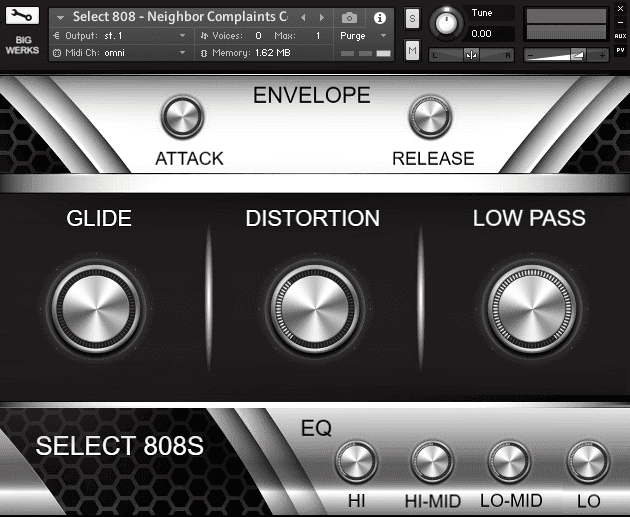The image size is (630, 517).
Task: Click the LO-MID EQ knob
Action: (x=509, y=462)
